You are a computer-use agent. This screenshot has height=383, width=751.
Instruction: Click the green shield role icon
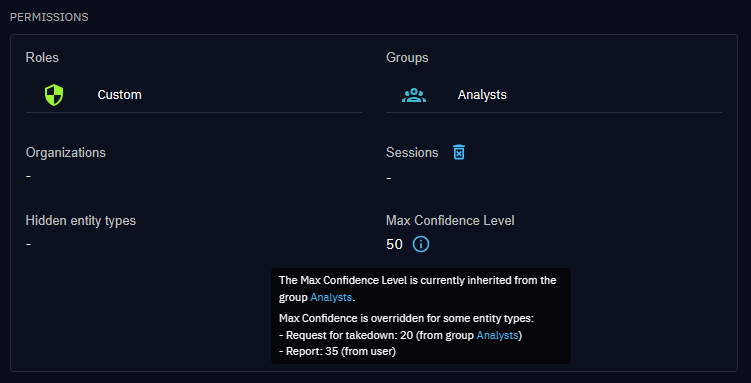54,95
